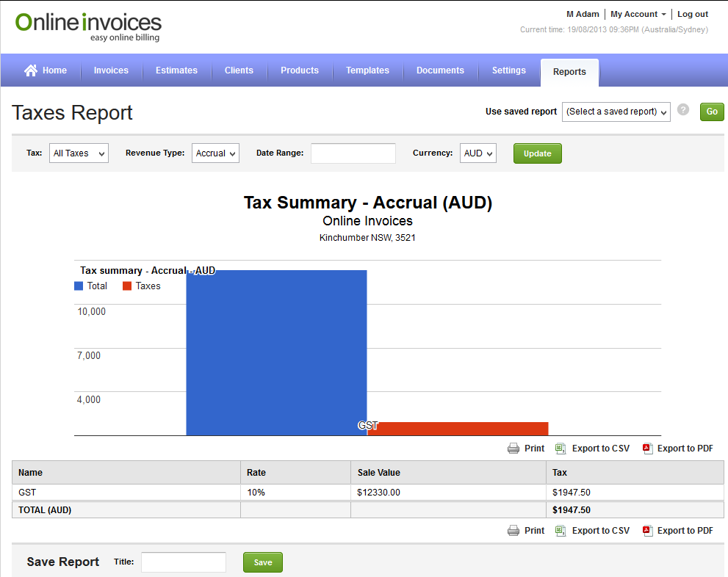The height and width of the screenshot is (577, 728).
Task: Click the help question mark icon
Action: tap(683, 110)
